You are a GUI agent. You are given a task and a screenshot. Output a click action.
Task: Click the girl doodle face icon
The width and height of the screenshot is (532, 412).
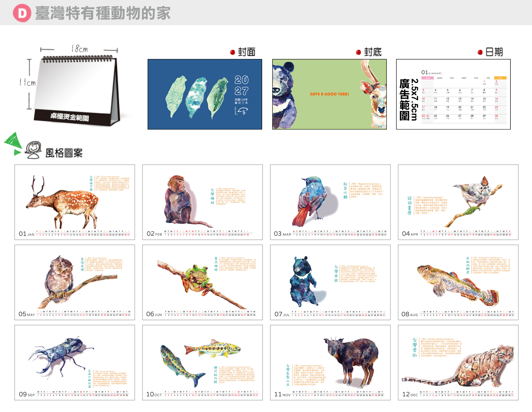point(33,150)
